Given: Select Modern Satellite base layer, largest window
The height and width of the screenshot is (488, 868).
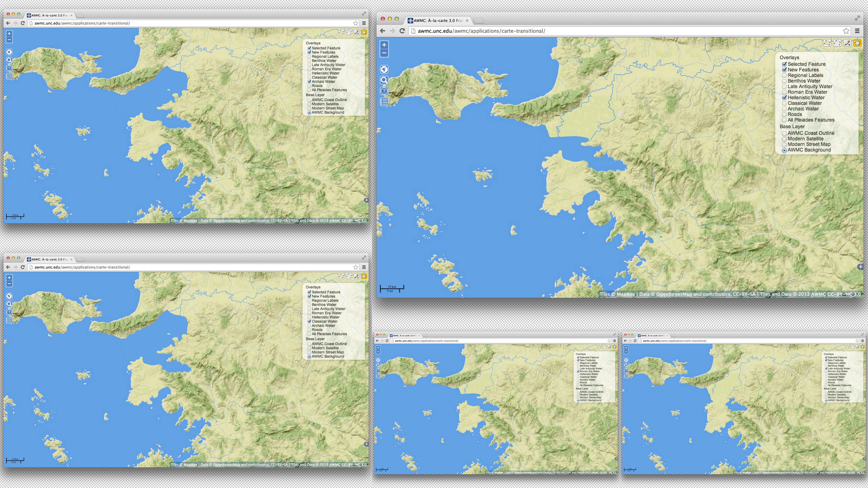Looking at the screenshot, I should pyautogui.click(x=784, y=139).
